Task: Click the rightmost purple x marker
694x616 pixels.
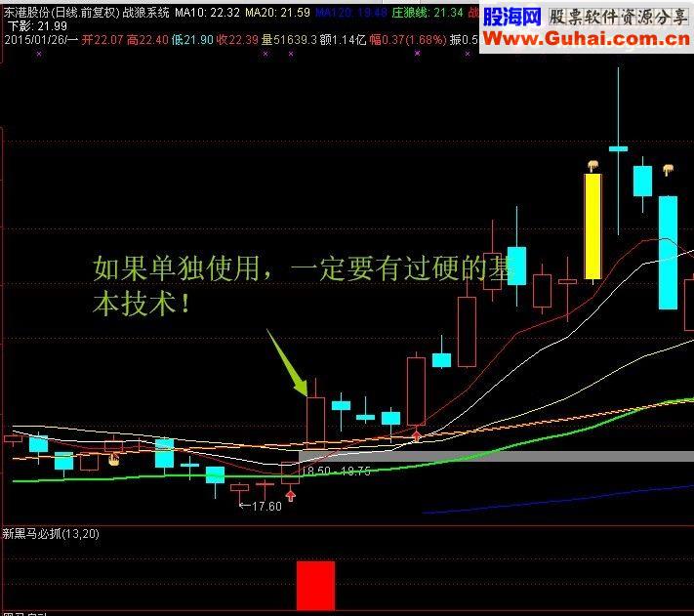Action: (x=468, y=54)
